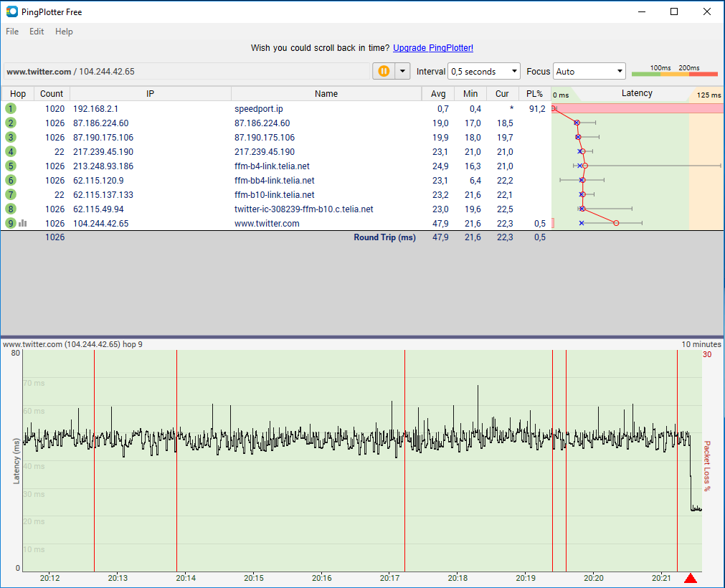Click the IP column header

[151, 93]
